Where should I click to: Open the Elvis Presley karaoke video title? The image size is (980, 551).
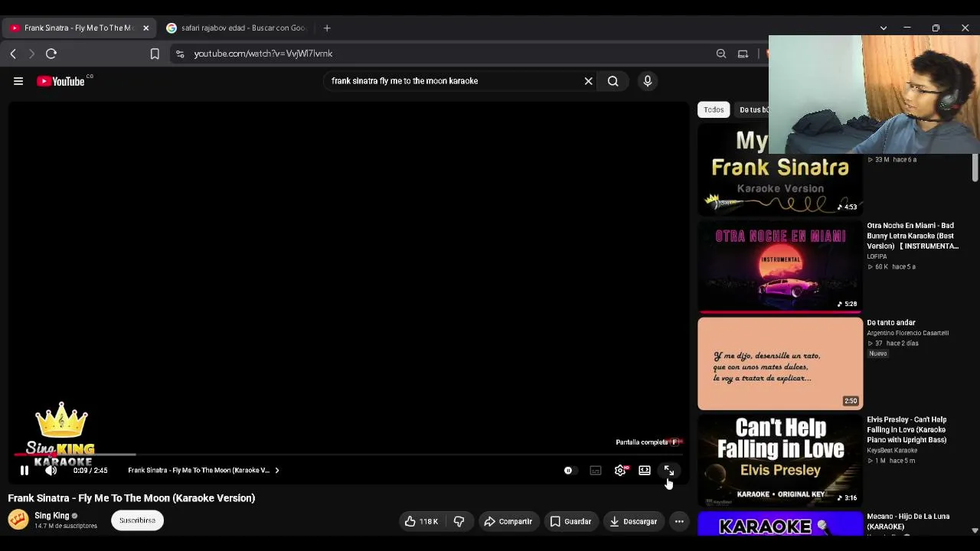(907, 429)
